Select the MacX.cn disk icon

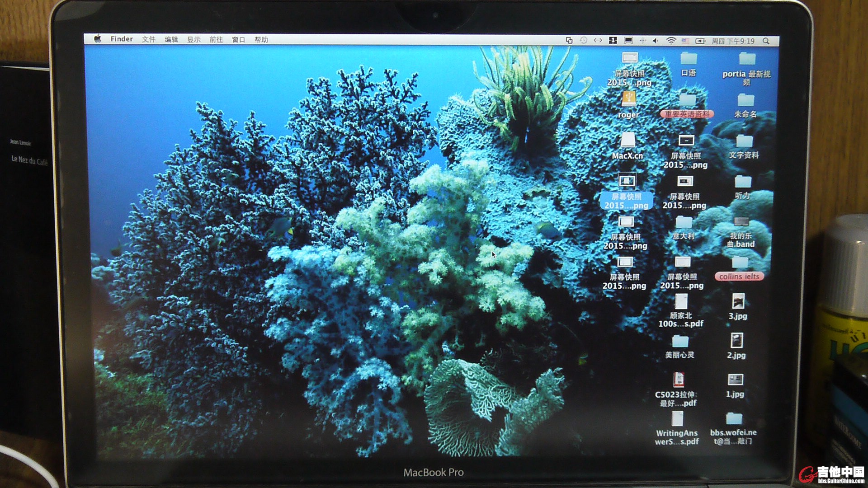pyautogui.click(x=627, y=140)
